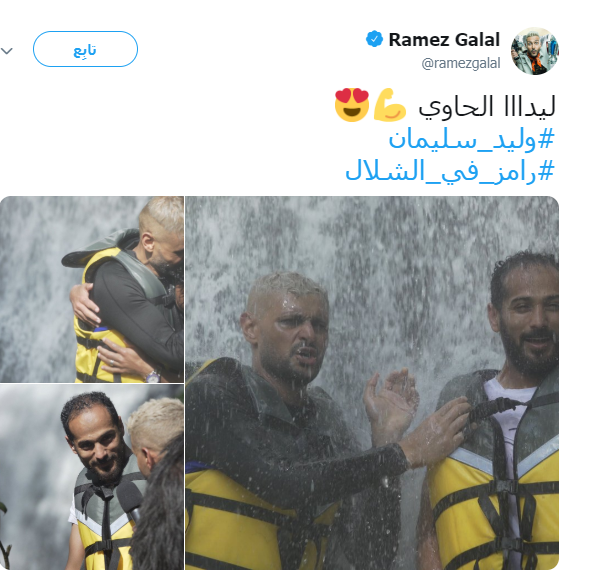591x586 pixels.
Task: Open the hashtag #رامز_في_الشلال
Action: coord(450,171)
